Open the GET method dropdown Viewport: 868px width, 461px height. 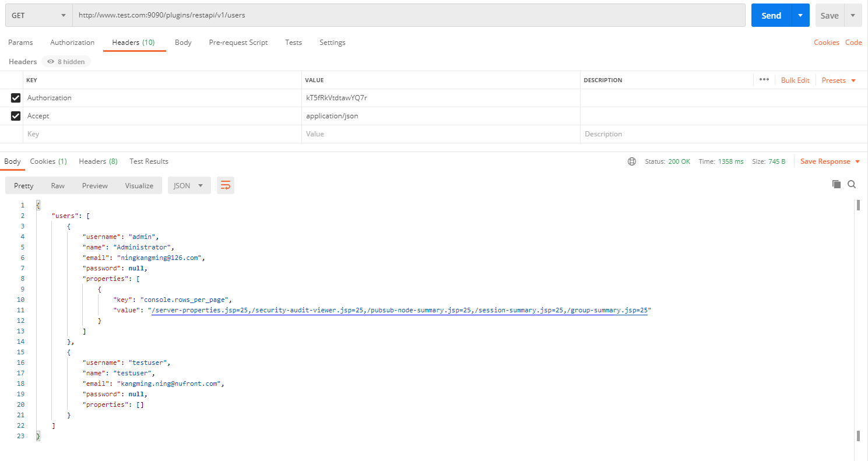pos(38,15)
